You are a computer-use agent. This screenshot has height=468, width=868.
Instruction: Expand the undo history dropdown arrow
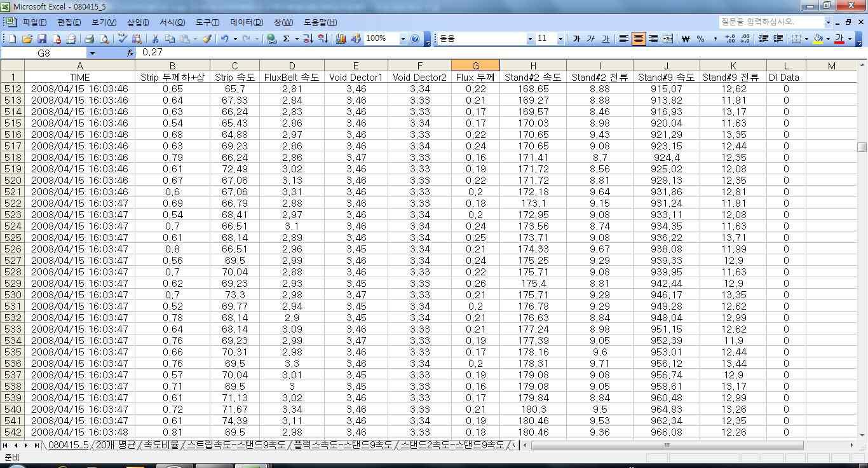point(235,39)
